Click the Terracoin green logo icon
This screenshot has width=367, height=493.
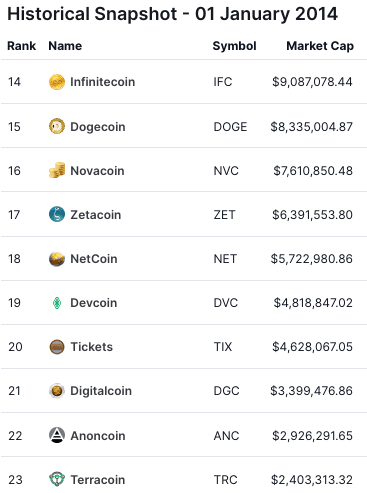point(57,479)
